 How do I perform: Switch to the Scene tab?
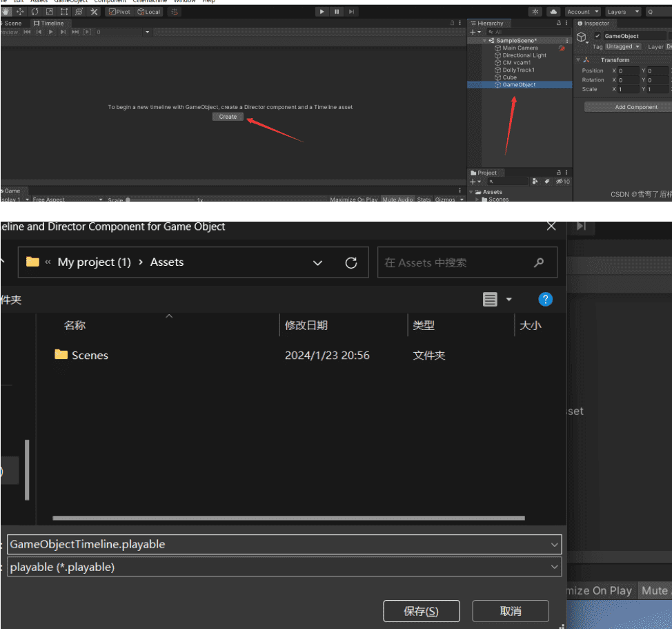coord(12,23)
